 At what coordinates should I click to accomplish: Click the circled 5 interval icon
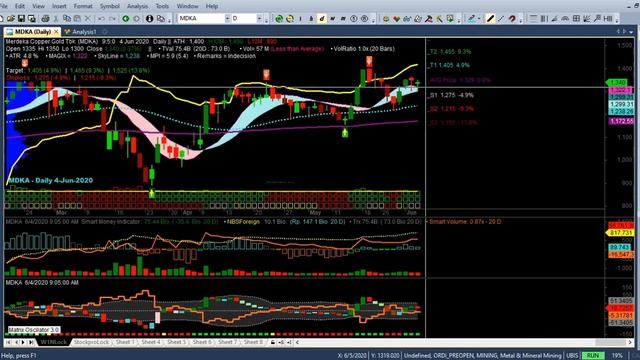353,18
